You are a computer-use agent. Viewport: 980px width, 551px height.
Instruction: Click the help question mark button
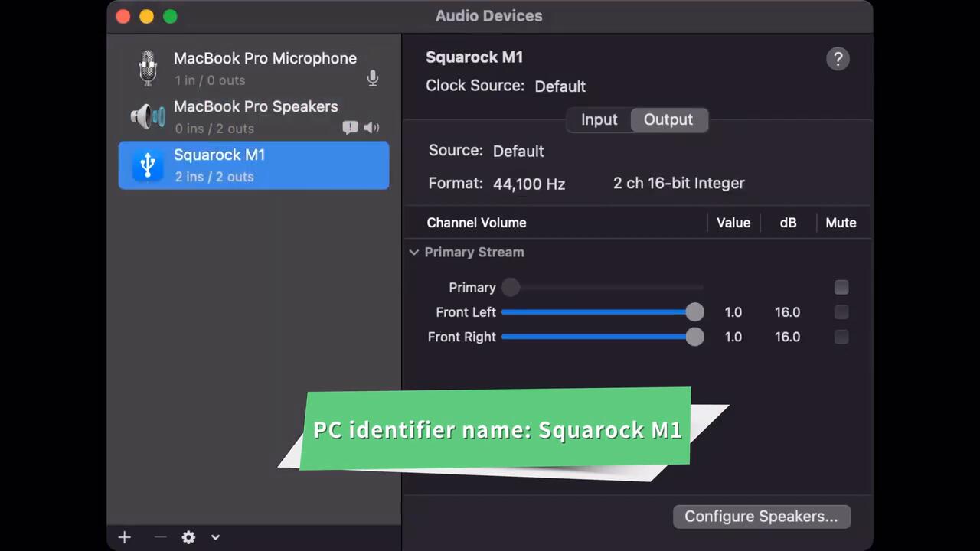pos(838,59)
